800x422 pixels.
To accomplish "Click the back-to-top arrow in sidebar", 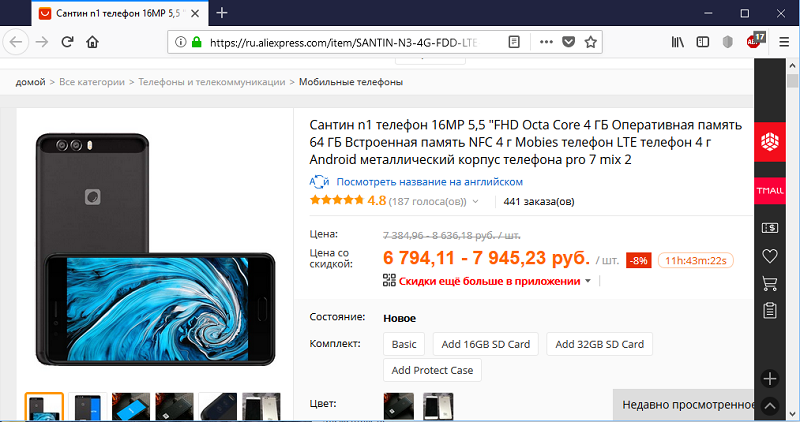I will click(769, 406).
